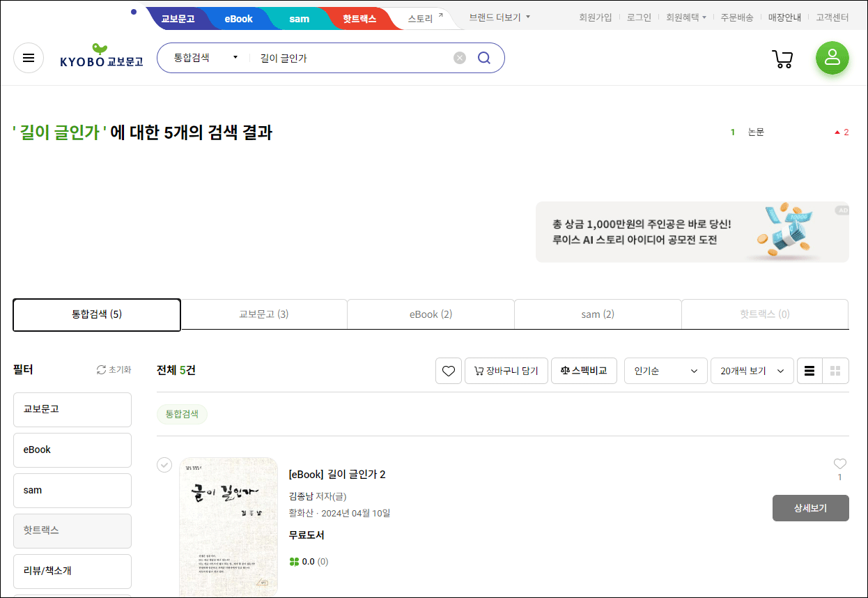
Task: Select the 핫트랙스 (0) results tab
Action: click(765, 314)
